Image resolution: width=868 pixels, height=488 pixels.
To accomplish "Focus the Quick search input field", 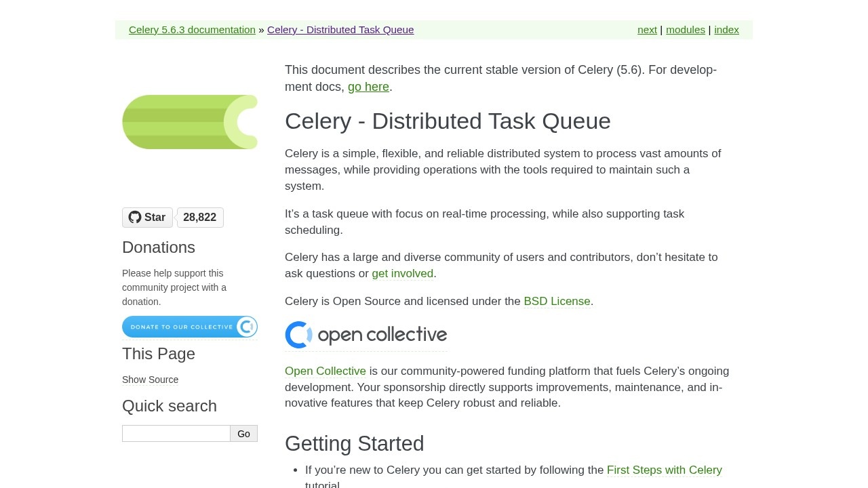I will [x=176, y=434].
